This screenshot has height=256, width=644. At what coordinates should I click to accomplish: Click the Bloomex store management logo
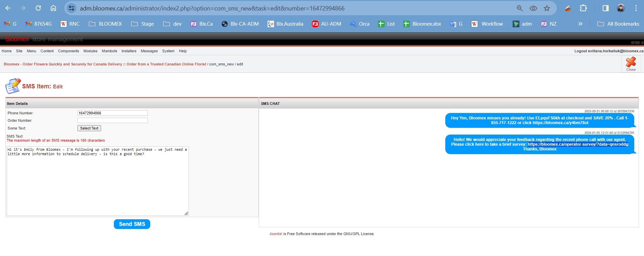[44, 39]
